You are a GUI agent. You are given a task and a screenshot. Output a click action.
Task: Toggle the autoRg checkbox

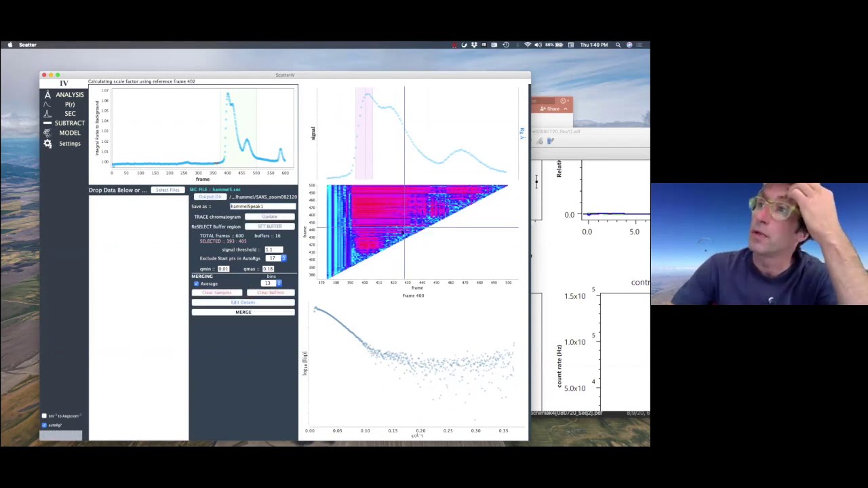[45, 426]
